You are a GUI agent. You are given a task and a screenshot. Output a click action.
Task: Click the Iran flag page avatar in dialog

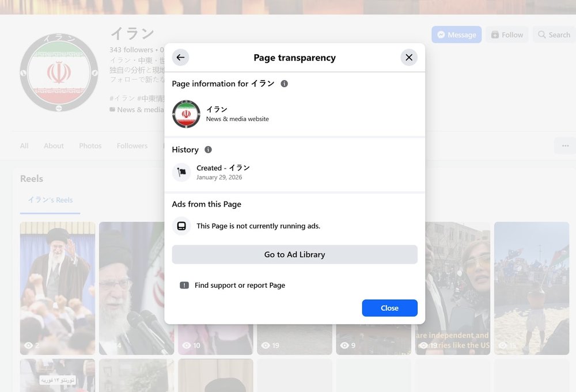click(186, 114)
